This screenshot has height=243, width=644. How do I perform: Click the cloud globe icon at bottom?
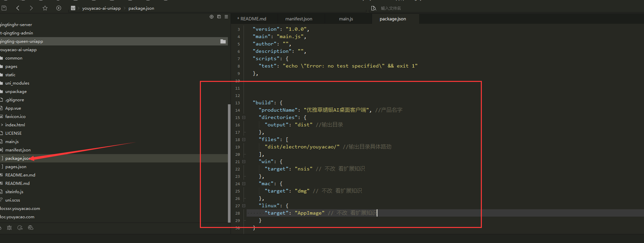point(31,228)
